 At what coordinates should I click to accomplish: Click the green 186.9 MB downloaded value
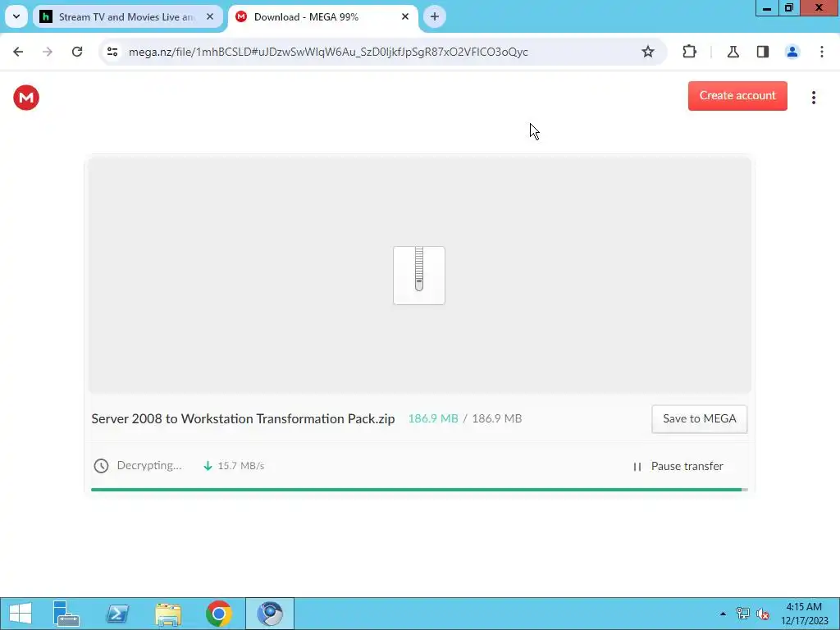[x=433, y=419]
